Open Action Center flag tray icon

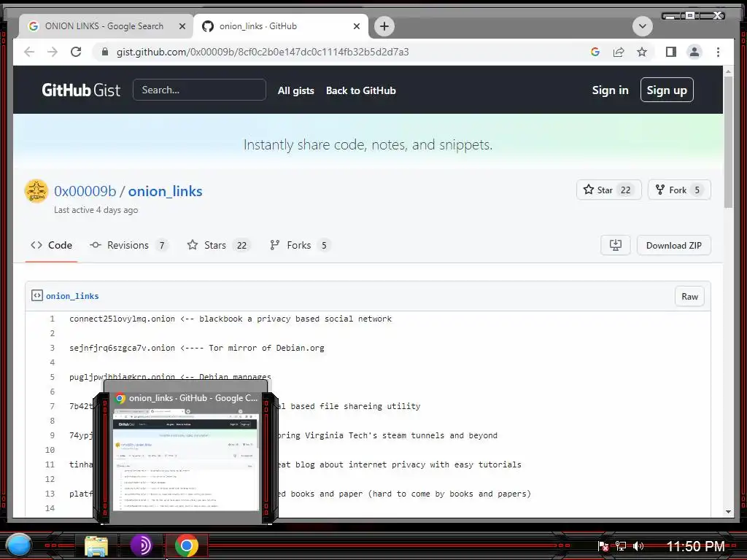[603, 546]
